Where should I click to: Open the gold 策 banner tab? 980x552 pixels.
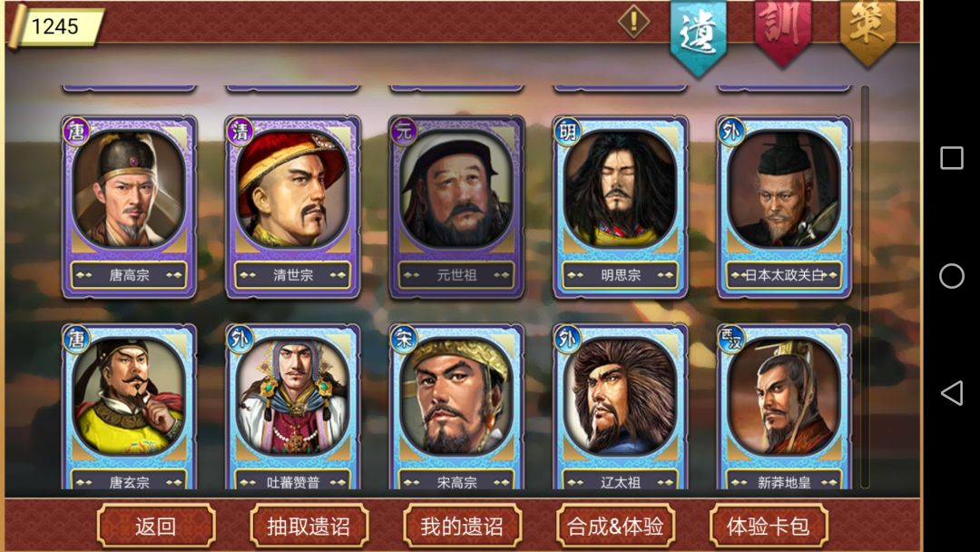(x=867, y=31)
